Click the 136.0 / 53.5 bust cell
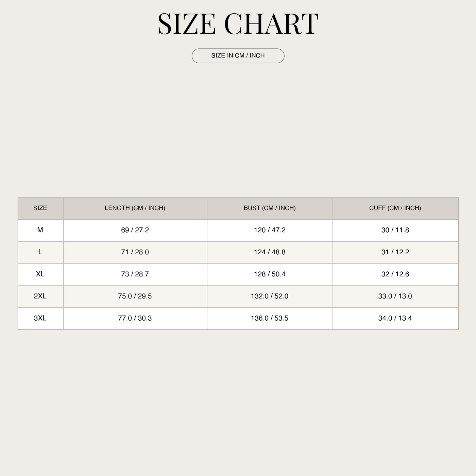476x476 pixels. [270, 319]
